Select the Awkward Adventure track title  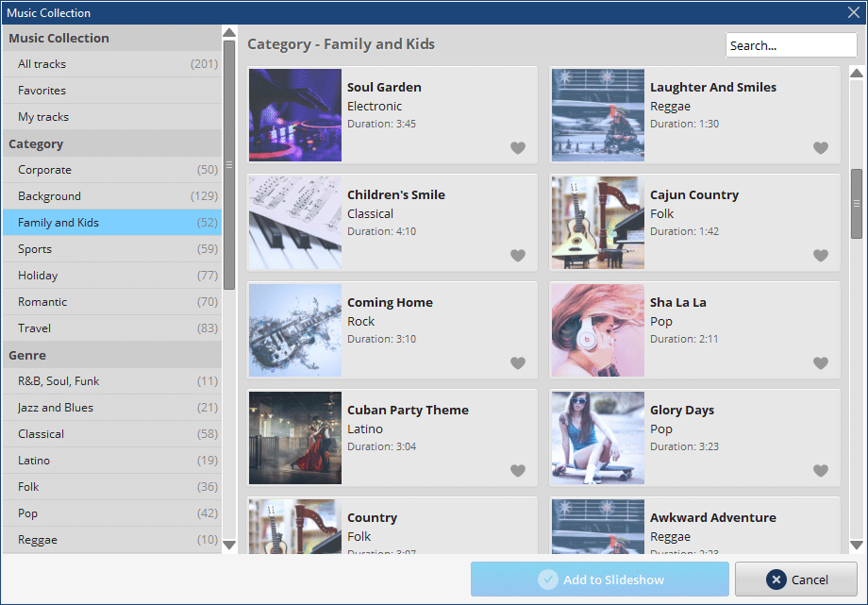[x=713, y=517]
